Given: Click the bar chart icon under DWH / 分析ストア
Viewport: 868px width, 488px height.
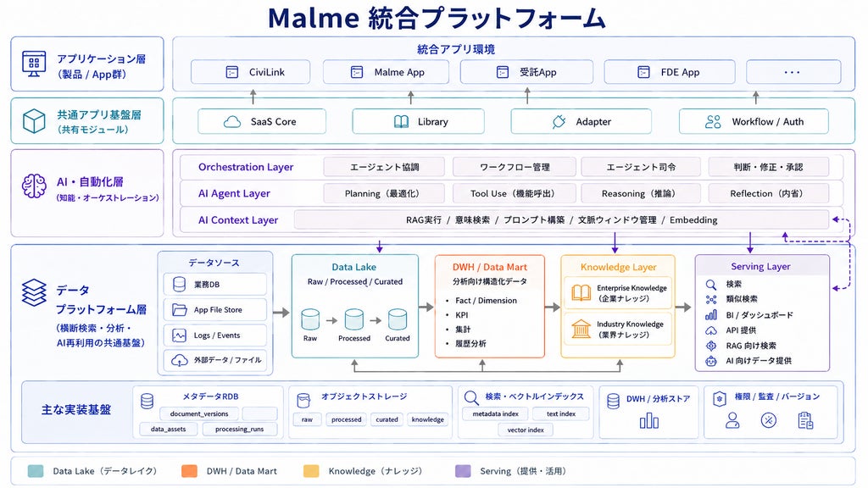Looking at the screenshot, I should point(648,422).
